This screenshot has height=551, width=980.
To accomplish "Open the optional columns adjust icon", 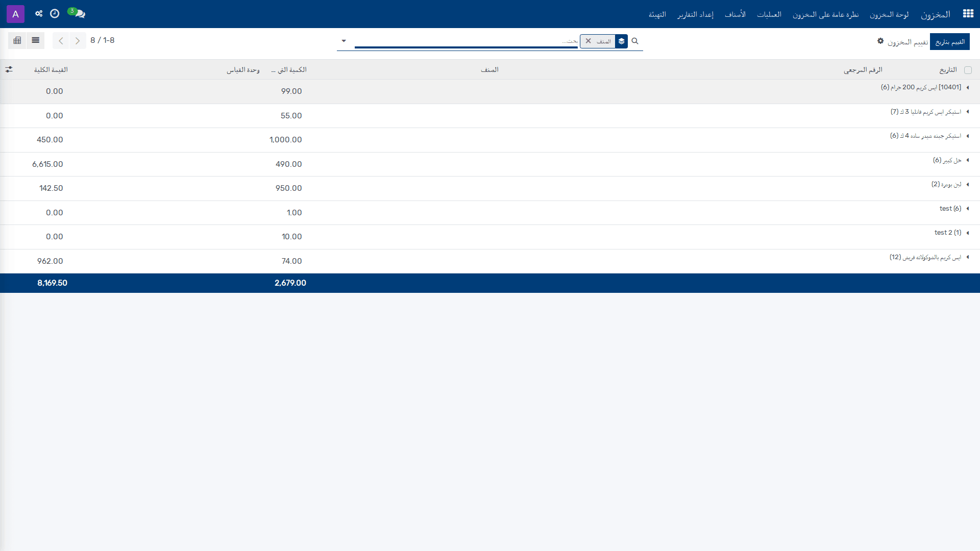I will click(9, 69).
